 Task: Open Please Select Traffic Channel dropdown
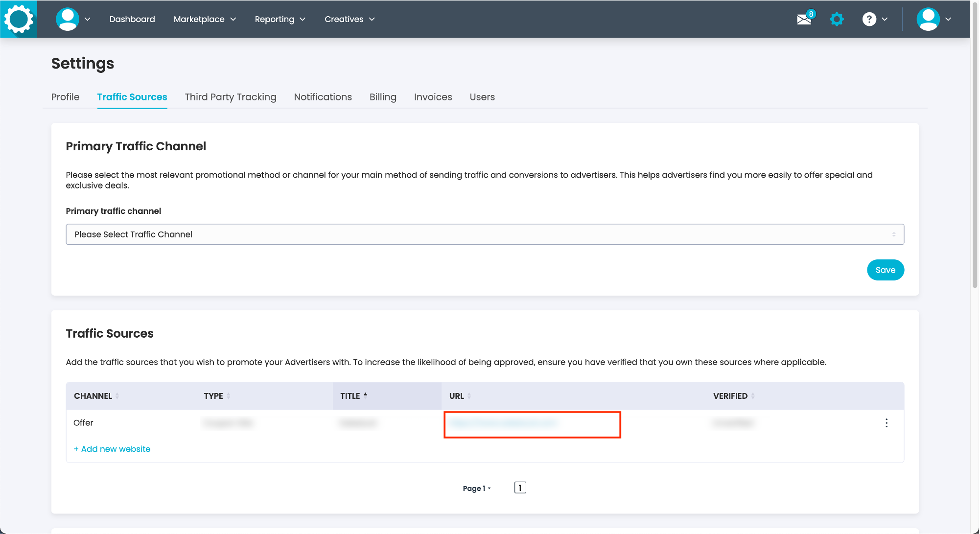coord(485,234)
